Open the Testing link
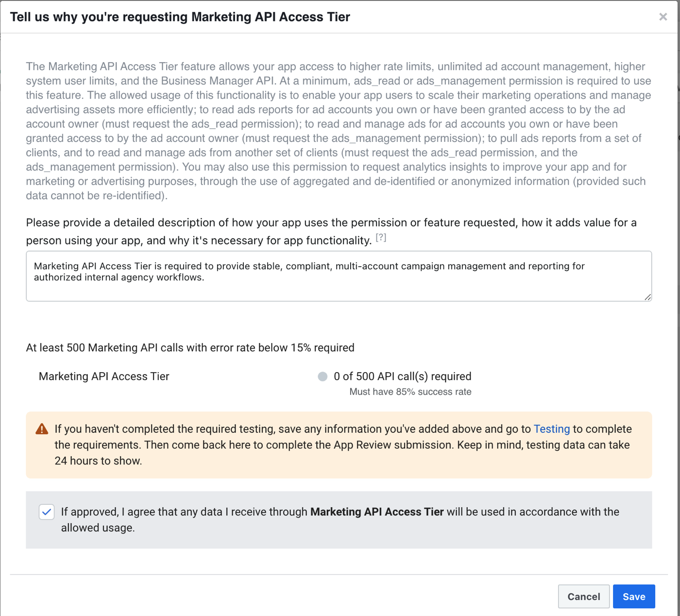Image resolution: width=680 pixels, height=616 pixels. click(x=551, y=429)
